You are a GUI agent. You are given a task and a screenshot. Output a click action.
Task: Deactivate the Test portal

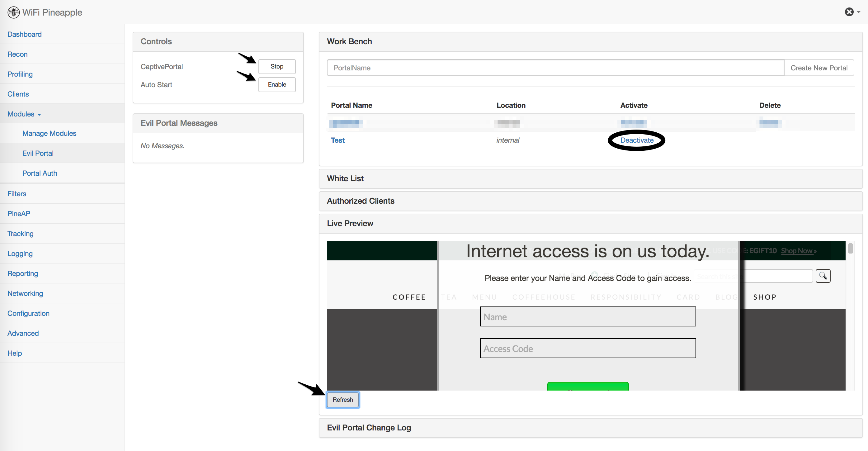coord(637,140)
